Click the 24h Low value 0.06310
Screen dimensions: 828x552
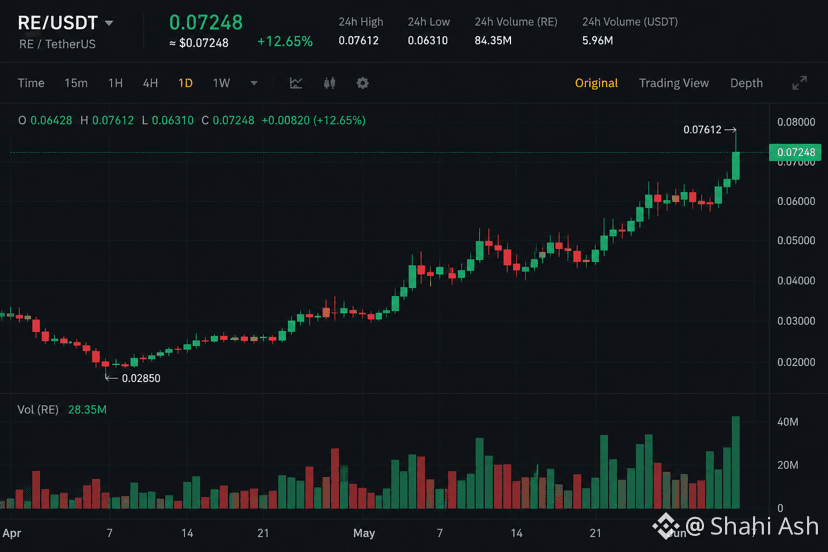[x=428, y=40]
